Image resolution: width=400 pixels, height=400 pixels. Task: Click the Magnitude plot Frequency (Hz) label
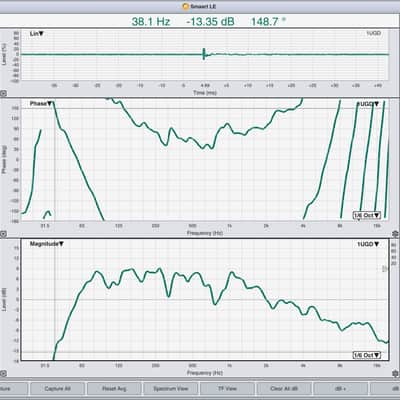[x=205, y=373]
